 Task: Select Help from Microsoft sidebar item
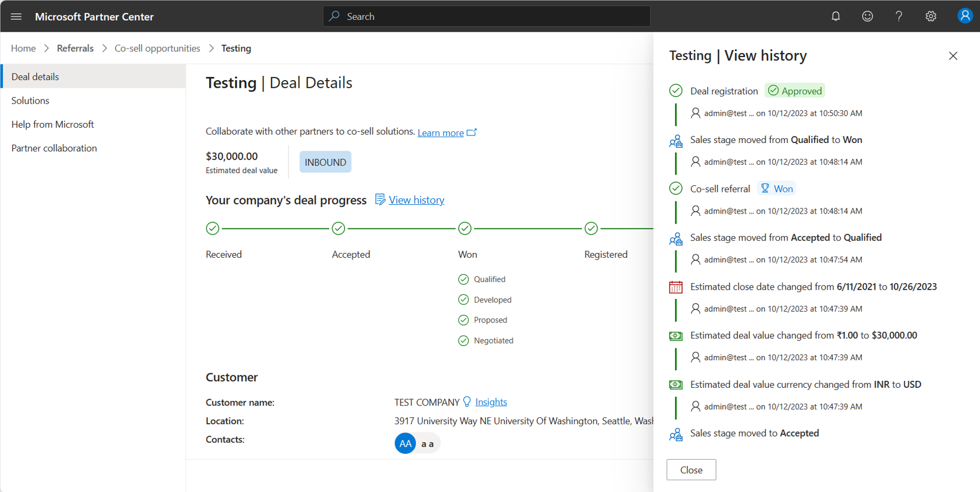[x=52, y=124]
